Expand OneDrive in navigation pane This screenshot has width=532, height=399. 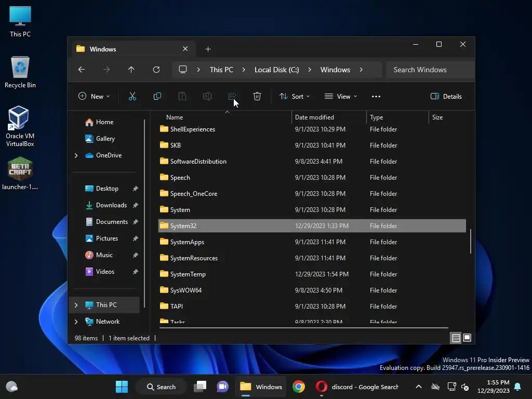pyautogui.click(x=76, y=155)
